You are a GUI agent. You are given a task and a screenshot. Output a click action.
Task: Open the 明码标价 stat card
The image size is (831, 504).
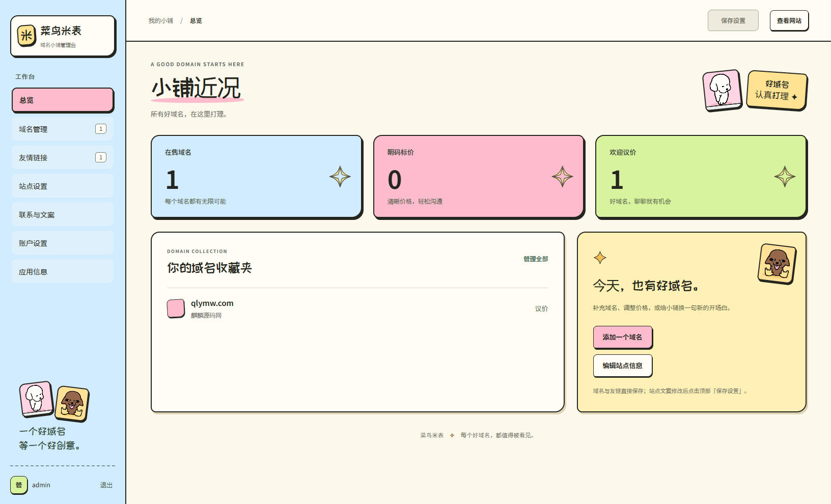point(479,177)
